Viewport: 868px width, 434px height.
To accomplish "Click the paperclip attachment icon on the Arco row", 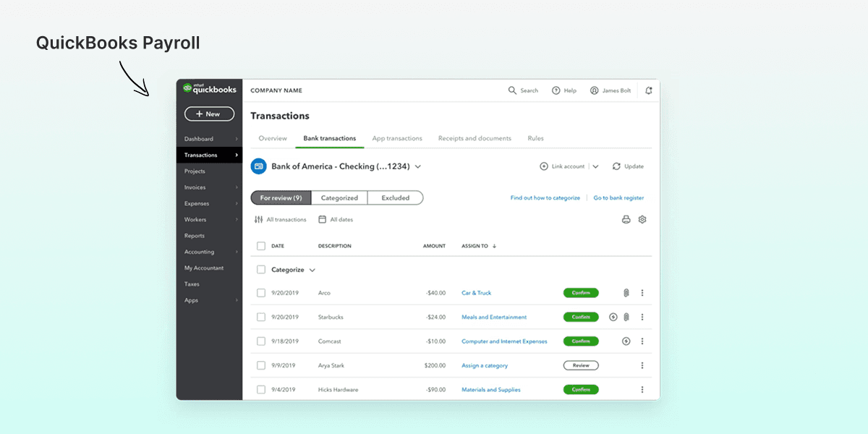I will 626,292.
